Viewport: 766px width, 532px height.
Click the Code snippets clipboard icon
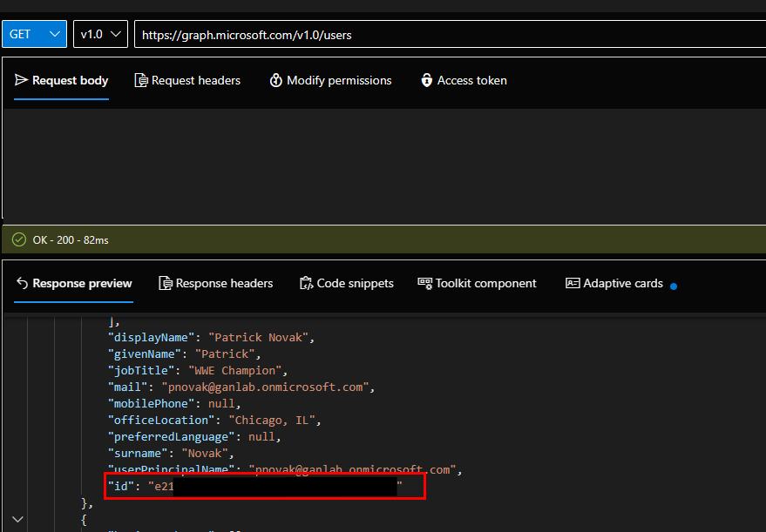(x=306, y=283)
